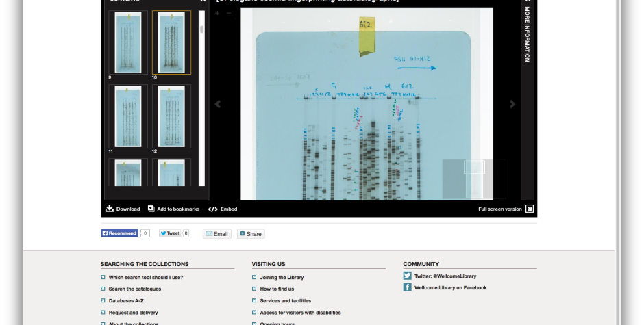Click the Download icon in viewer toolbar

point(109,209)
